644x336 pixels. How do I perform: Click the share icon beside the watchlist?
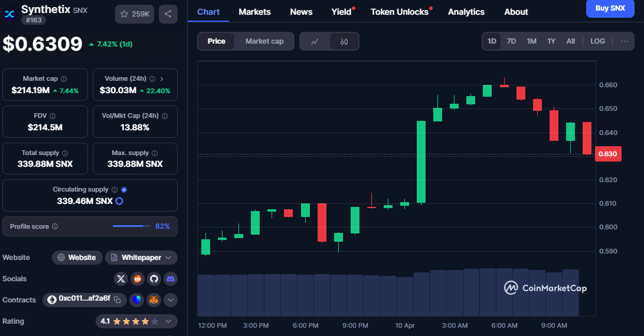168,14
